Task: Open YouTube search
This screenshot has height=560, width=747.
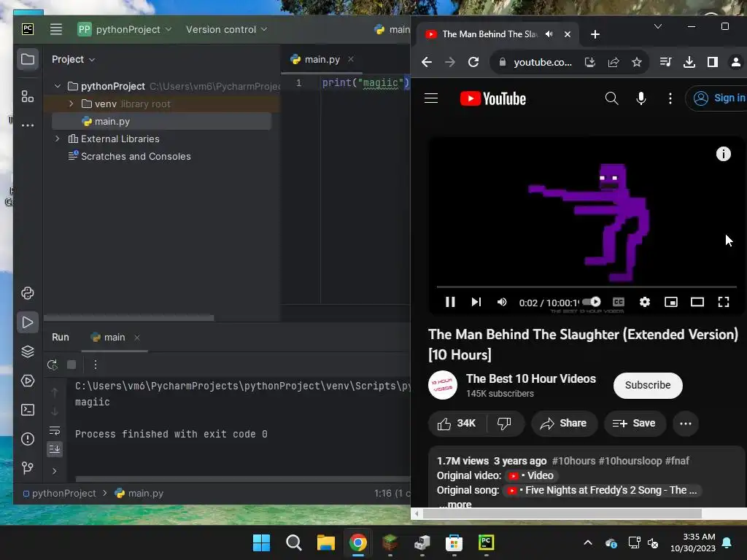Action: tap(612, 98)
